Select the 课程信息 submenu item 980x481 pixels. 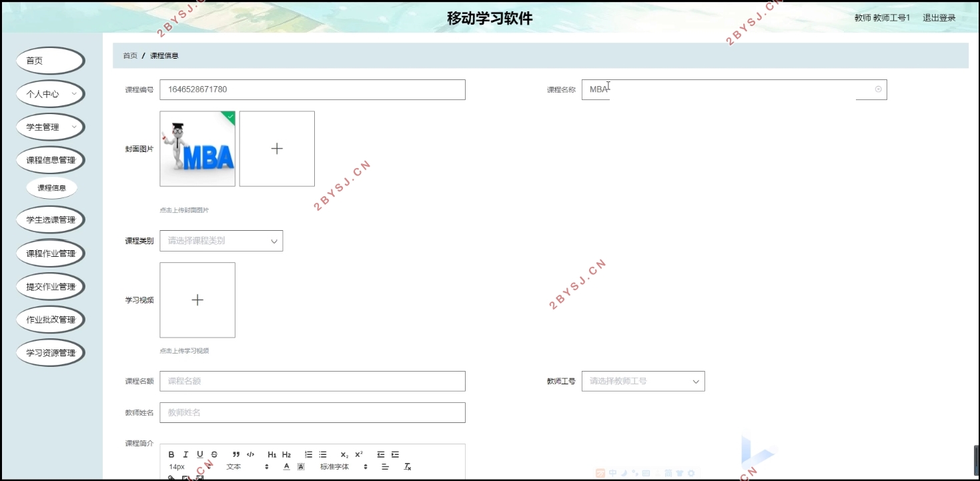pos(51,188)
